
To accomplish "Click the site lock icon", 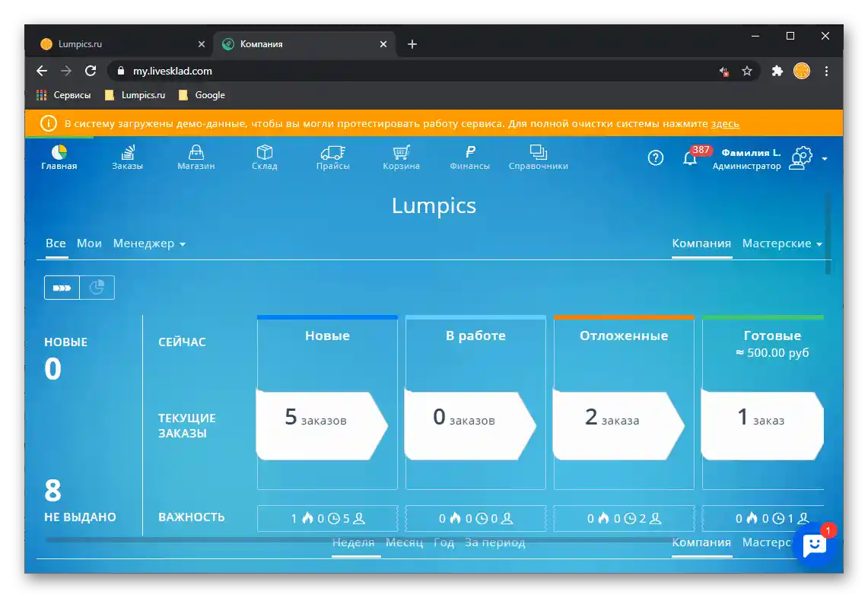I will point(121,71).
